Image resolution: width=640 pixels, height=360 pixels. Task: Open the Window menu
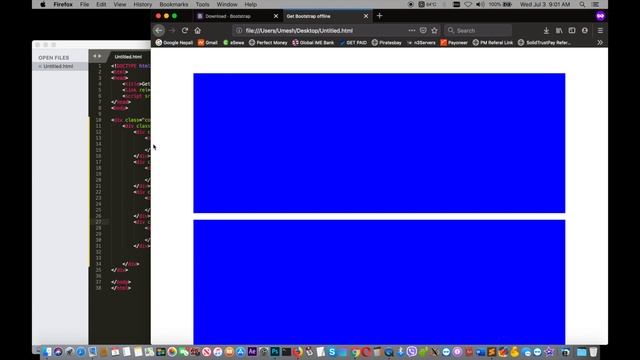pyautogui.click(x=227, y=4)
